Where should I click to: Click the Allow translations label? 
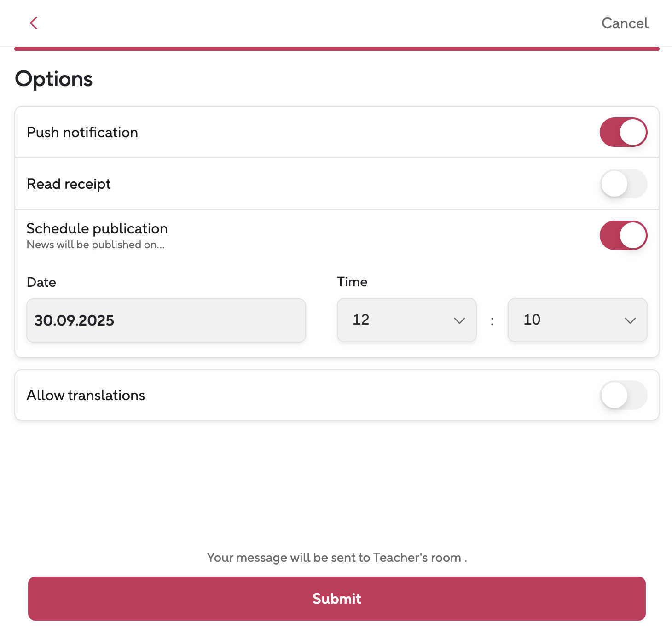86,396
